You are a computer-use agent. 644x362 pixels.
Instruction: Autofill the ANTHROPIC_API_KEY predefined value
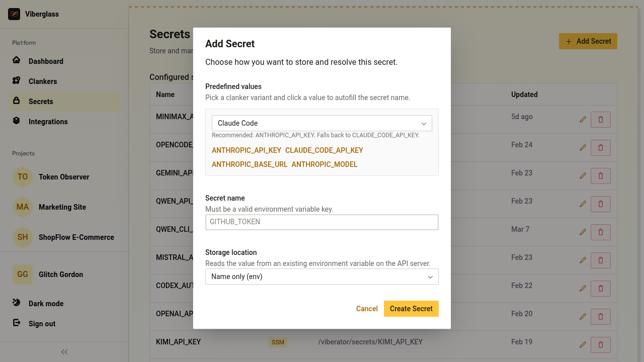247,150
